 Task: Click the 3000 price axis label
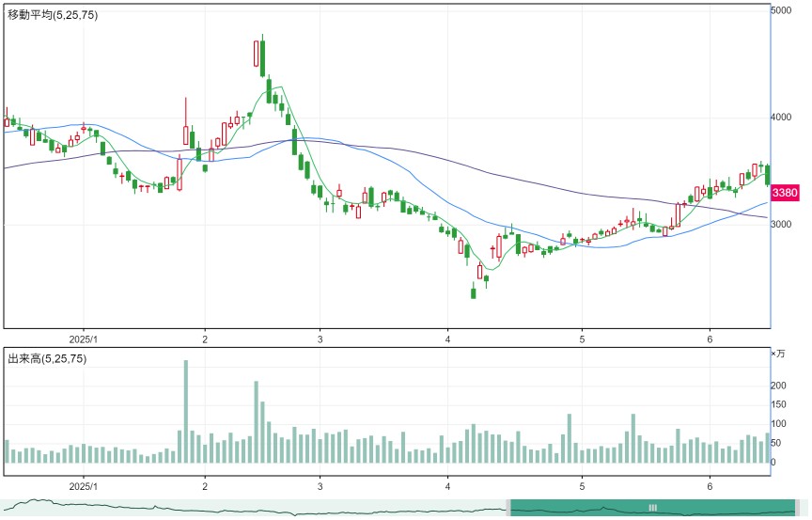[x=781, y=224]
